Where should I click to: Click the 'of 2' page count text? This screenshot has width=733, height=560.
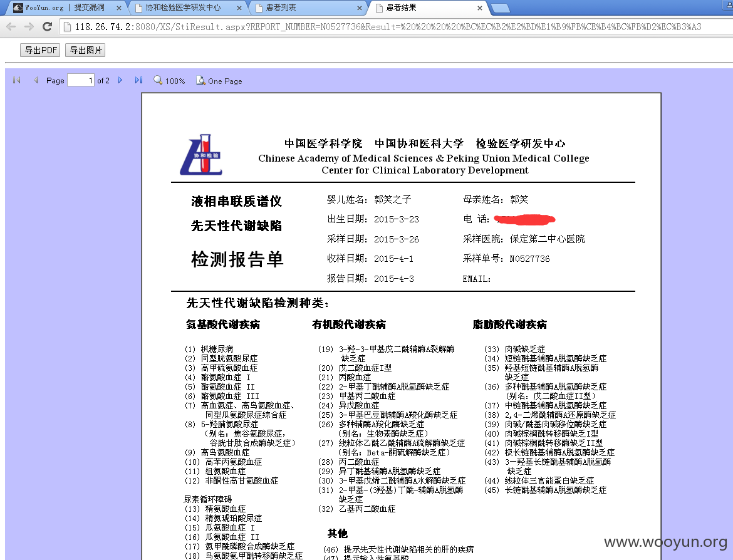point(103,81)
